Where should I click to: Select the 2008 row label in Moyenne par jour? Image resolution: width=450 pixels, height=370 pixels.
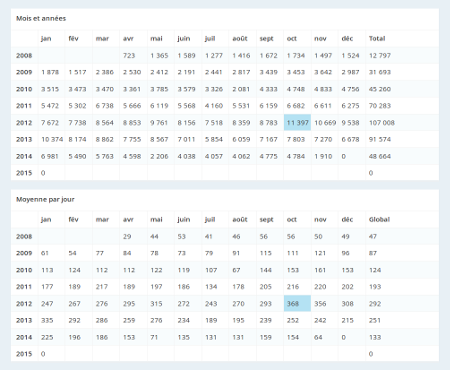pyautogui.click(x=24, y=236)
